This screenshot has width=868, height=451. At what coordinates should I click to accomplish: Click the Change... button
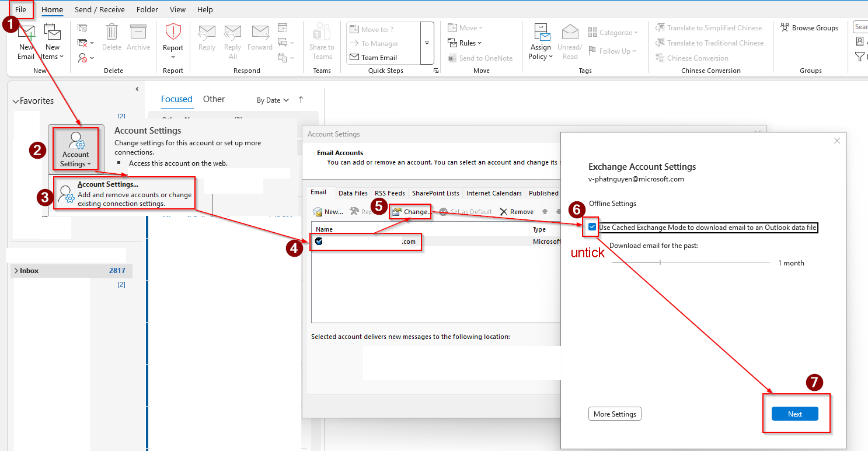[411, 212]
